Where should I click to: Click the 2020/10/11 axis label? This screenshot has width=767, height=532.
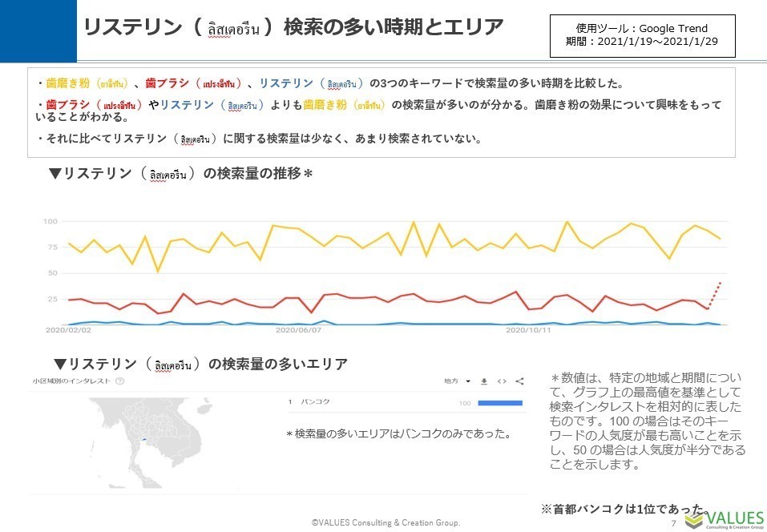click(x=531, y=328)
